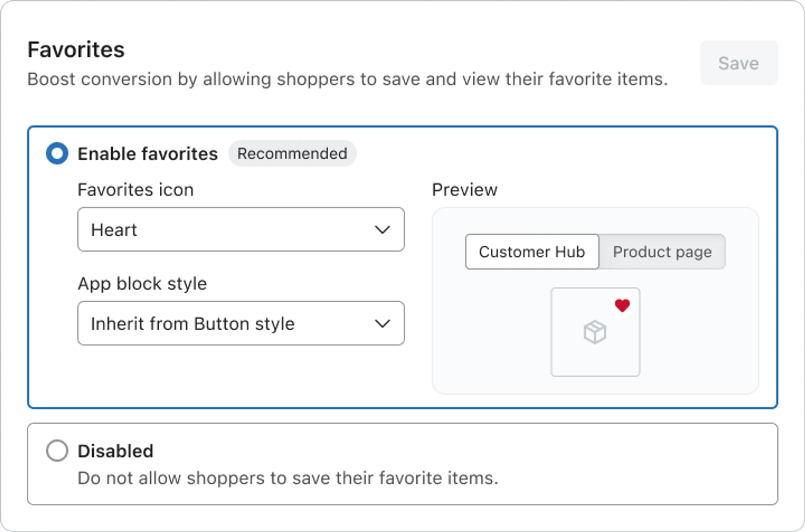Click the red heart icon in preview
805x532 pixels.
pos(622,305)
